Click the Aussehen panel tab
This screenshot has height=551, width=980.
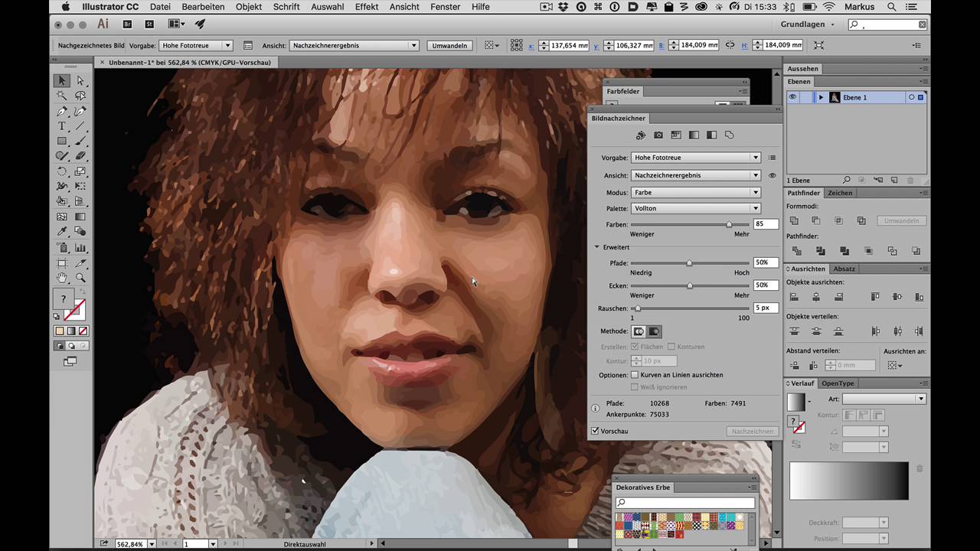pyautogui.click(x=802, y=69)
